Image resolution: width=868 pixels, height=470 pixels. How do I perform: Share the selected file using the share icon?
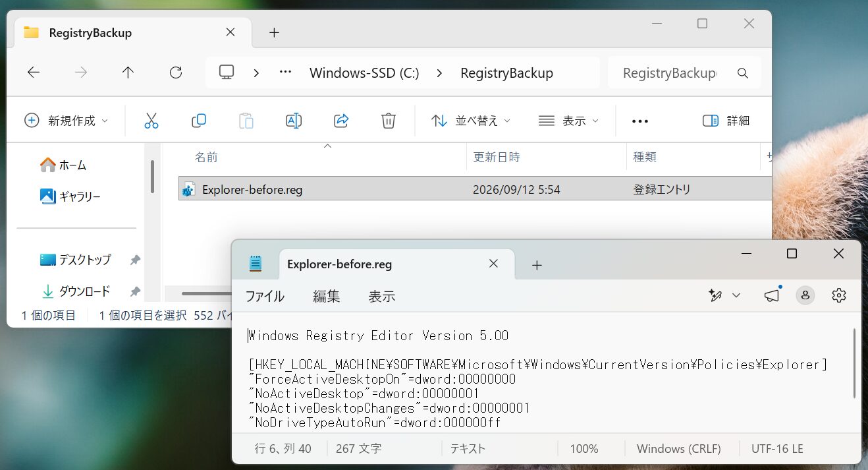(x=341, y=121)
